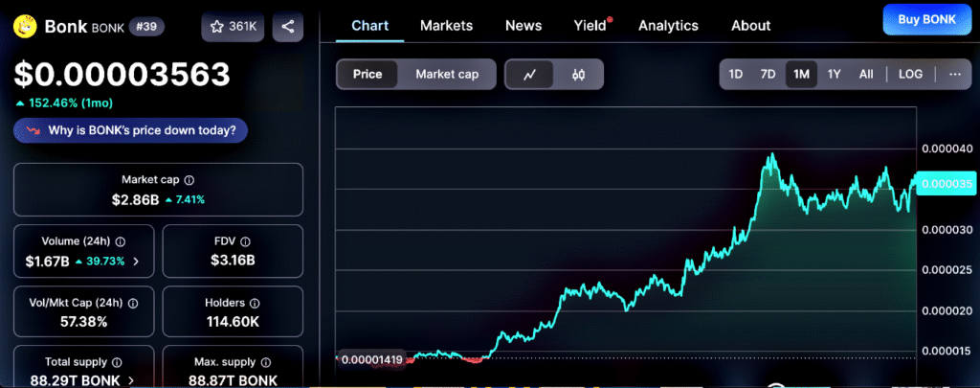
Task: Expand Total supply details arrow
Action: (132, 380)
